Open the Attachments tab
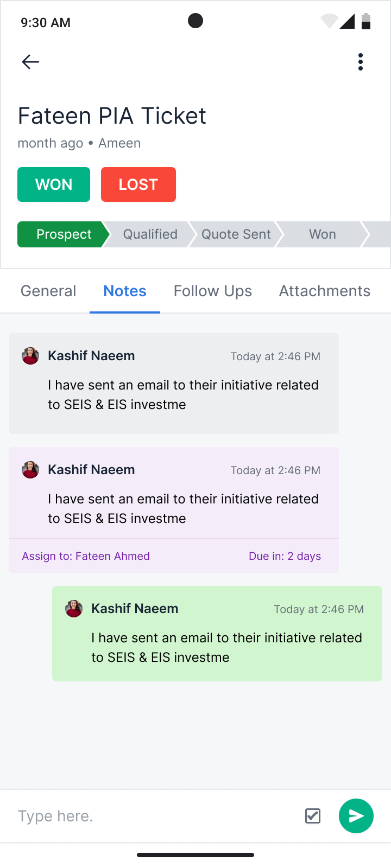The height and width of the screenshot is (868, 391). coord(325,291)
